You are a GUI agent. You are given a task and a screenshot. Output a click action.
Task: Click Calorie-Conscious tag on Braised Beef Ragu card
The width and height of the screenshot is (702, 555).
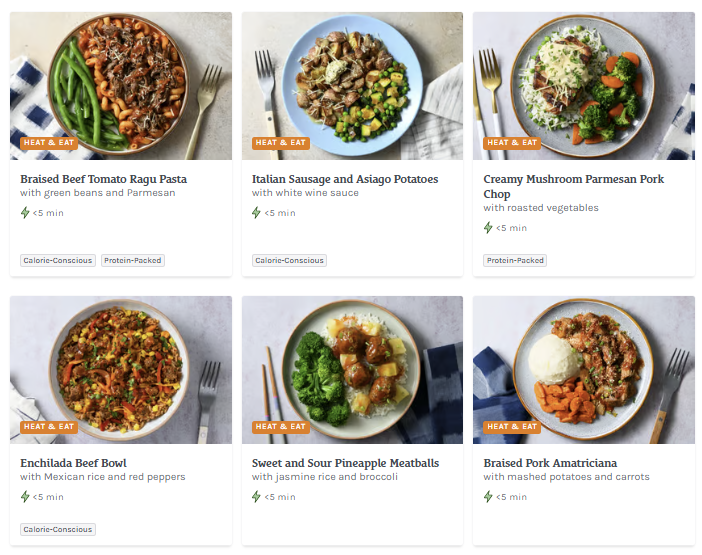(x=58, y=261)
